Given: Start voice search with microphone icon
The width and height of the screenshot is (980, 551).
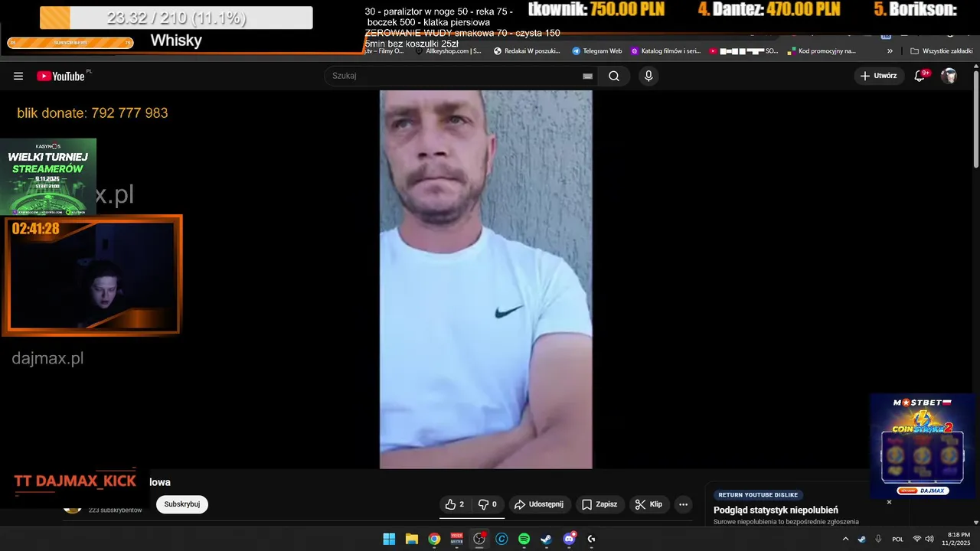Looking at the screenshot, I should [x=648, y=76].
